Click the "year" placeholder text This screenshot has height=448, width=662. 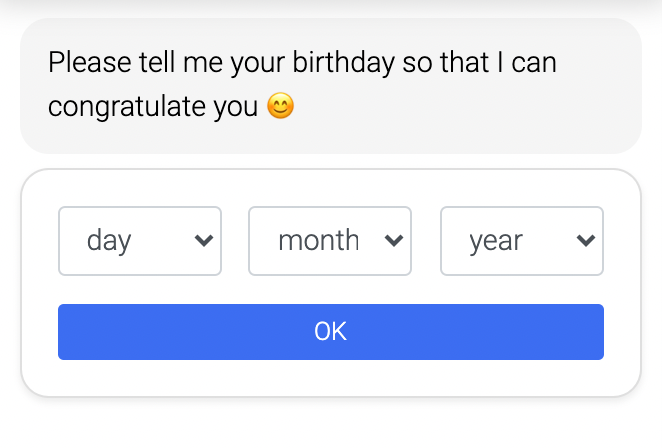click(x=496, y=241)
